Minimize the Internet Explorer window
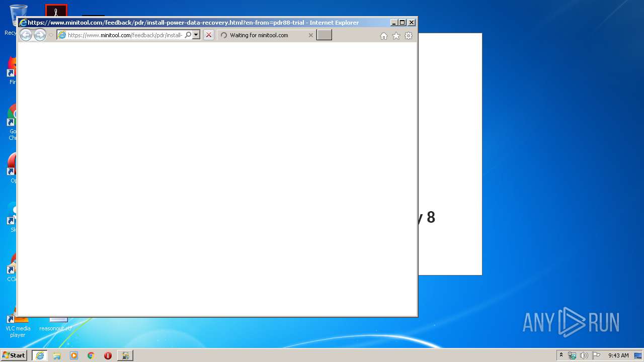The width and height of the screenshot is (644, 362). (x=394, y=23)
